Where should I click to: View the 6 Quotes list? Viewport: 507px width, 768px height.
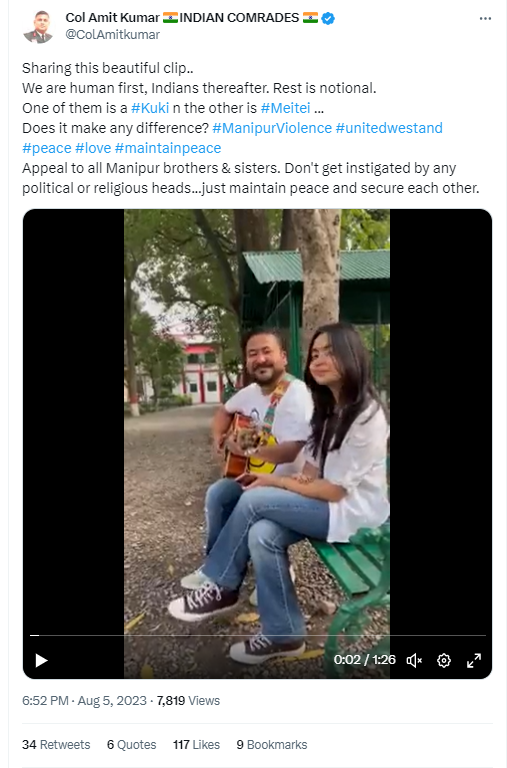coord(131,744)
